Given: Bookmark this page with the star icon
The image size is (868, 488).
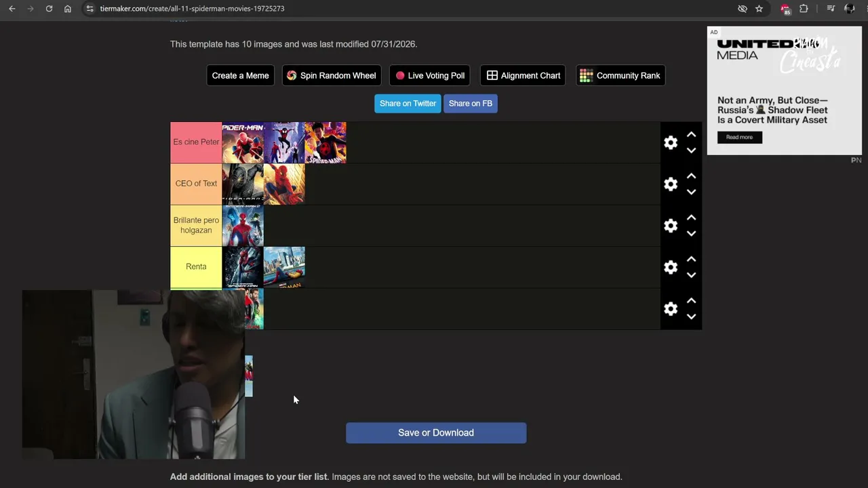Looking at the screenshot, I should point(759,9).
